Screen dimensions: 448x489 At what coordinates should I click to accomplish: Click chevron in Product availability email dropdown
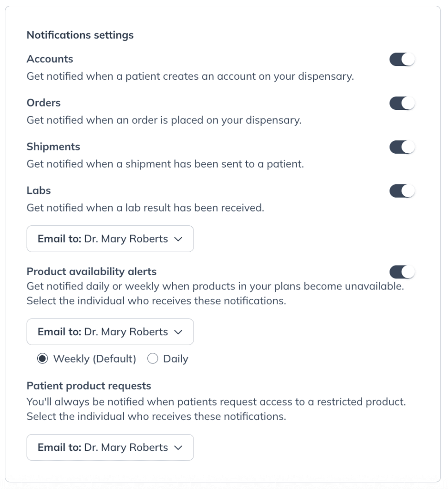click(x=178, y=332)
